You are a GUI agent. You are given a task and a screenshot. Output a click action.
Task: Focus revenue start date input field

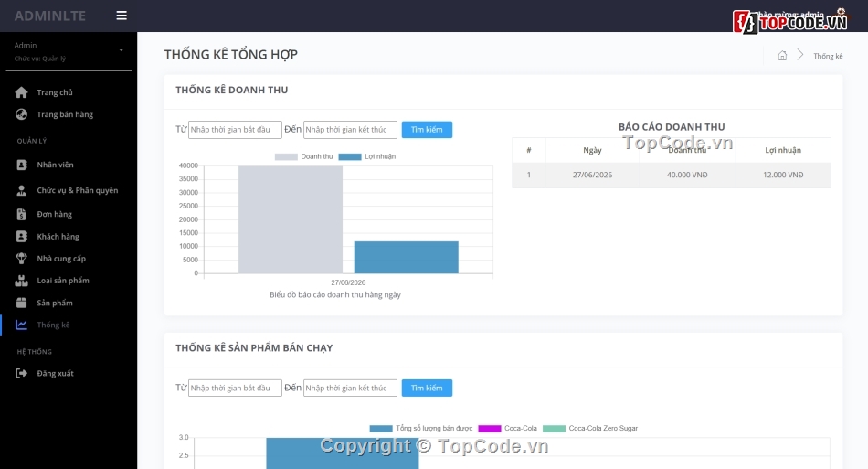click(x=235, y=130)
